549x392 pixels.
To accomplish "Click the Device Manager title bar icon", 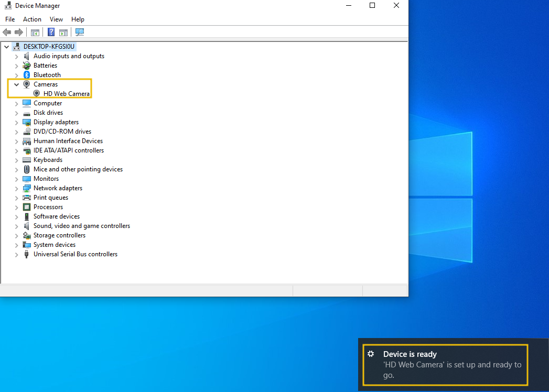I will click(8, 6).
